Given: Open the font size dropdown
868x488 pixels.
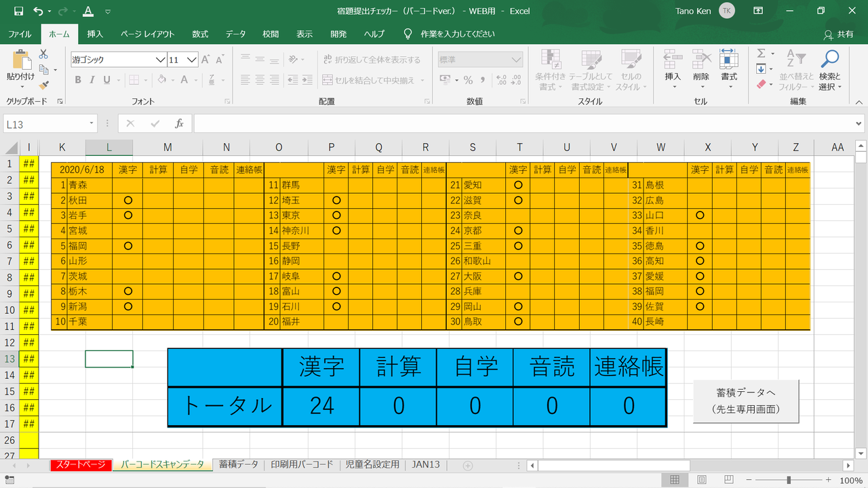Looking at the screenshot, I should click(x=192, y=60).
